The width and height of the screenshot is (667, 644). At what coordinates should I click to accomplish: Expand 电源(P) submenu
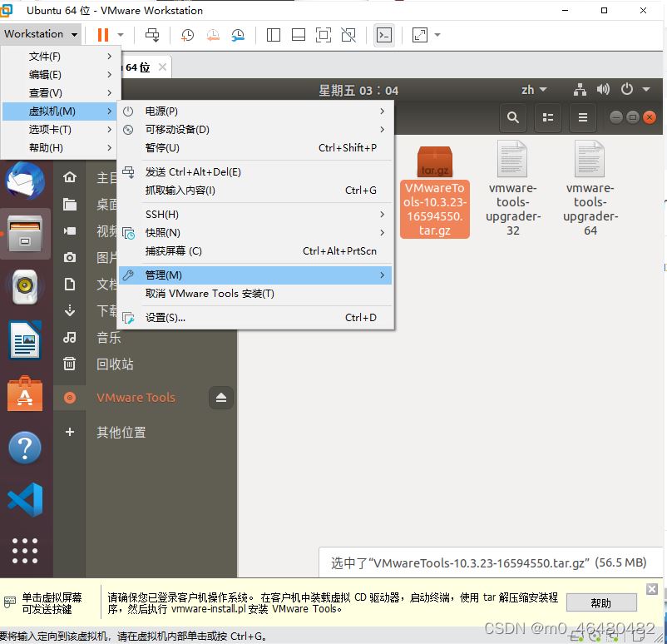click(255, 111)
